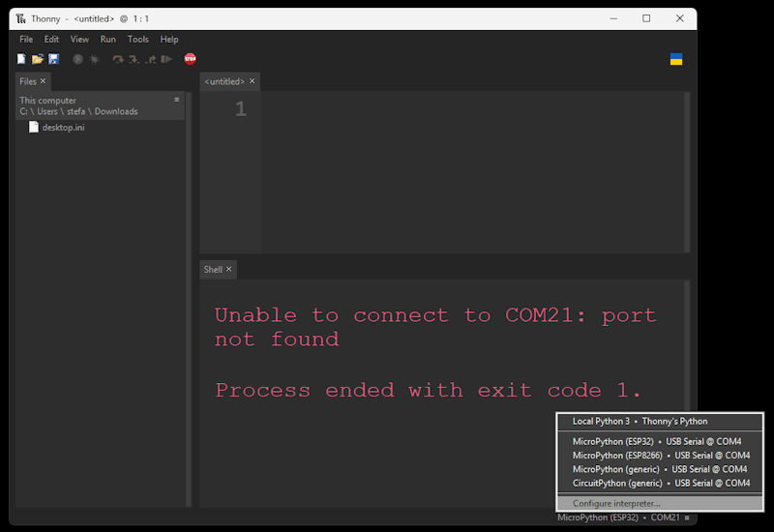This screenshot has width=774, height=532.
Task: Click the editor vertical scrollbar
Action: click(x=687, y=172)
